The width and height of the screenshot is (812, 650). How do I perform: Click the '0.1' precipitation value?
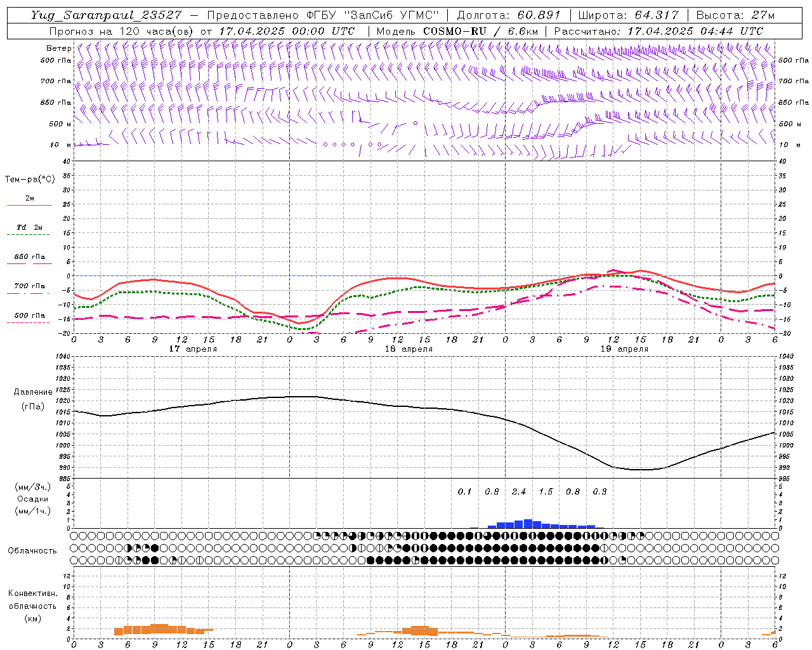click(465, 491)
